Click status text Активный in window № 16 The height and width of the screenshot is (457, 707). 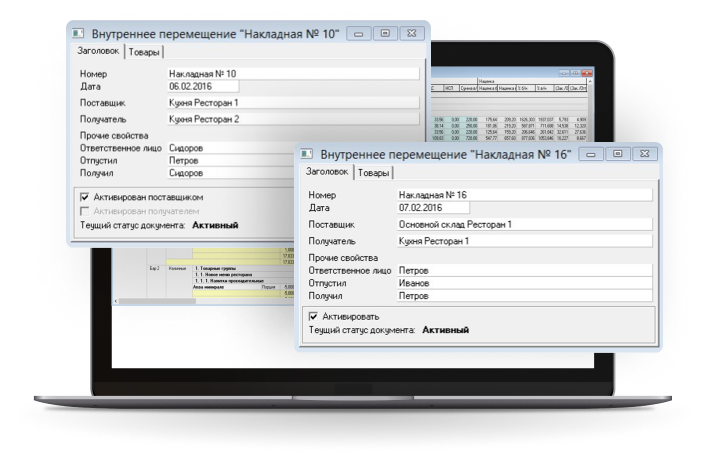pyautogui.click(x=445, y=330)
